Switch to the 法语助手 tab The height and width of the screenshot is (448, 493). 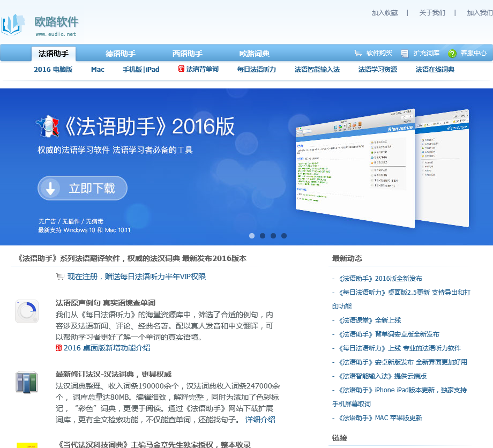point(54,54)
